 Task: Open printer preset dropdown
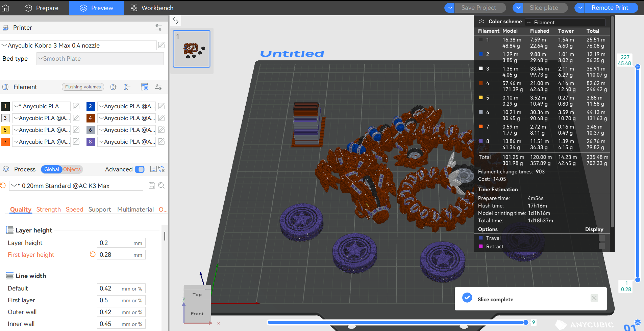pyautogui.click(x=78, y=45)
